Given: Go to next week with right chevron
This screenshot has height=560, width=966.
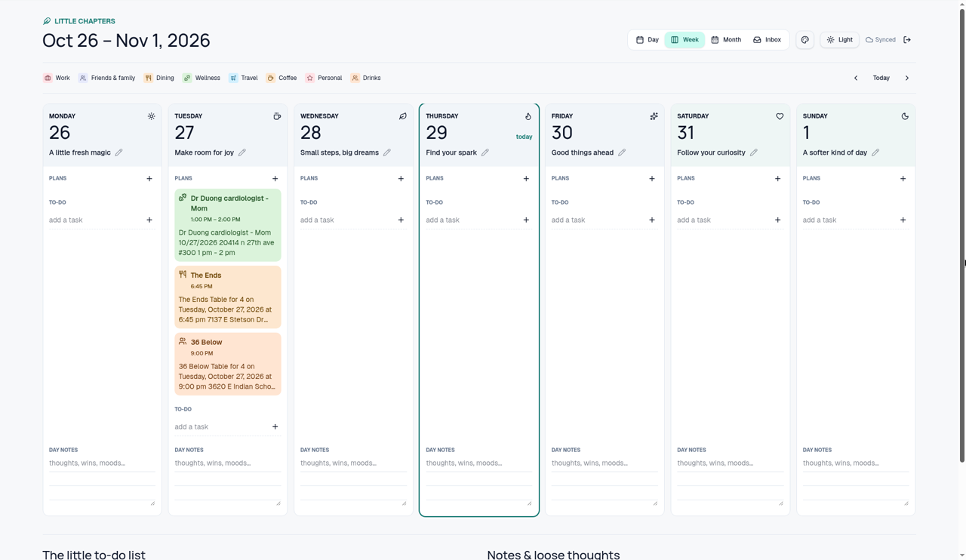Looking at the screenshot, I should 907,78.
